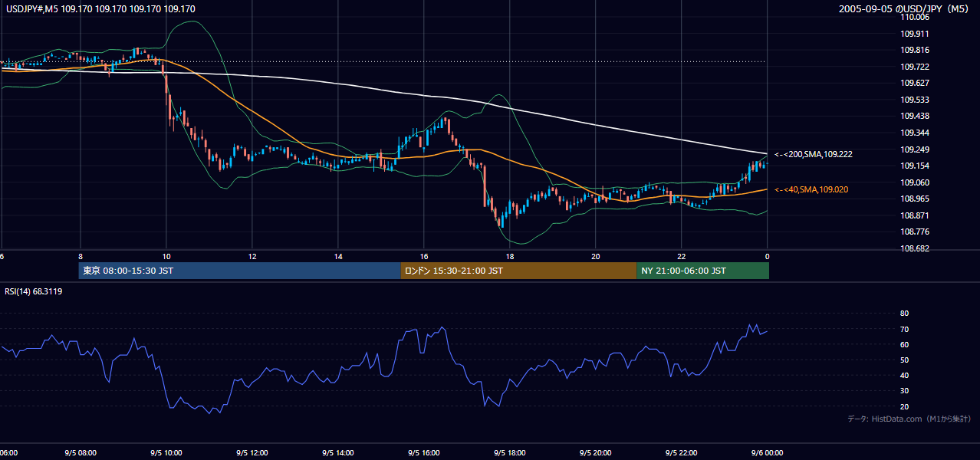Select the NY 21:00-06:00 JST session bar

[x=702, y=271]
